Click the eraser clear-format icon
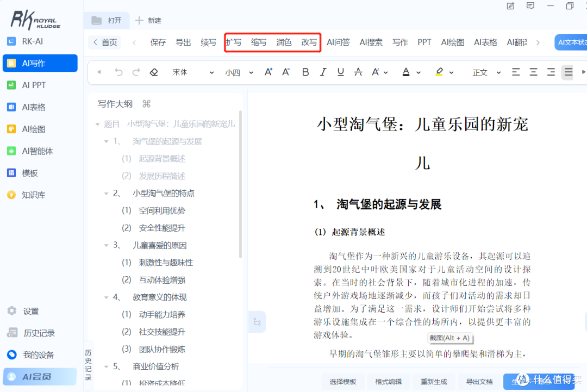 pos(154,72)
